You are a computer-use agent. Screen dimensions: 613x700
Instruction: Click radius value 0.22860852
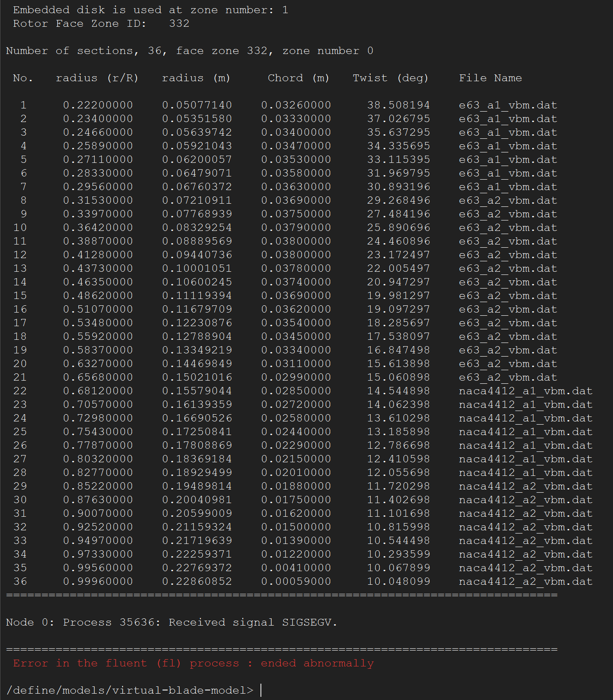coord(197,582)
